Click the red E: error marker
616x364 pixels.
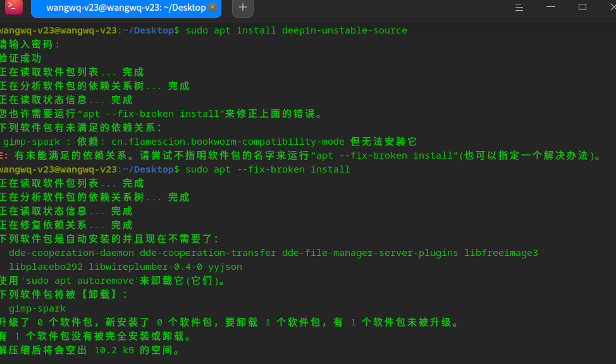tap(4, 155)
